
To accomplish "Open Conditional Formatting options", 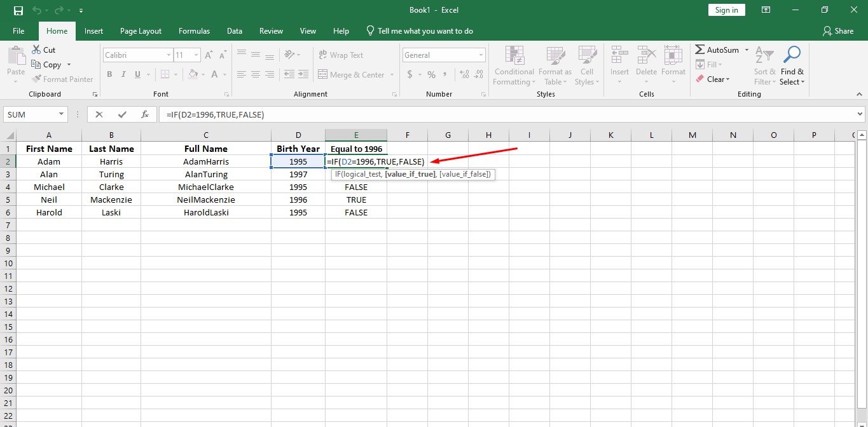I will point(514,65).
